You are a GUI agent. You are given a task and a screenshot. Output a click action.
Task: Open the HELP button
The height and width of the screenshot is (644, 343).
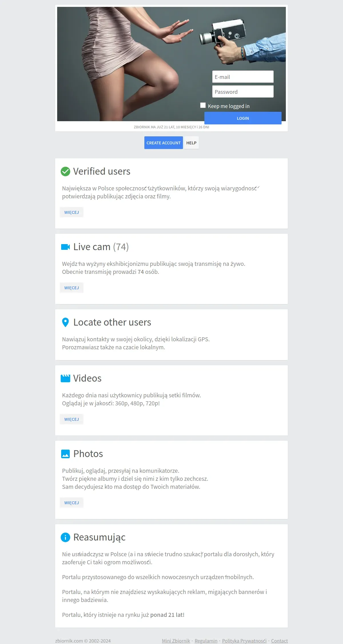point(191,143)
